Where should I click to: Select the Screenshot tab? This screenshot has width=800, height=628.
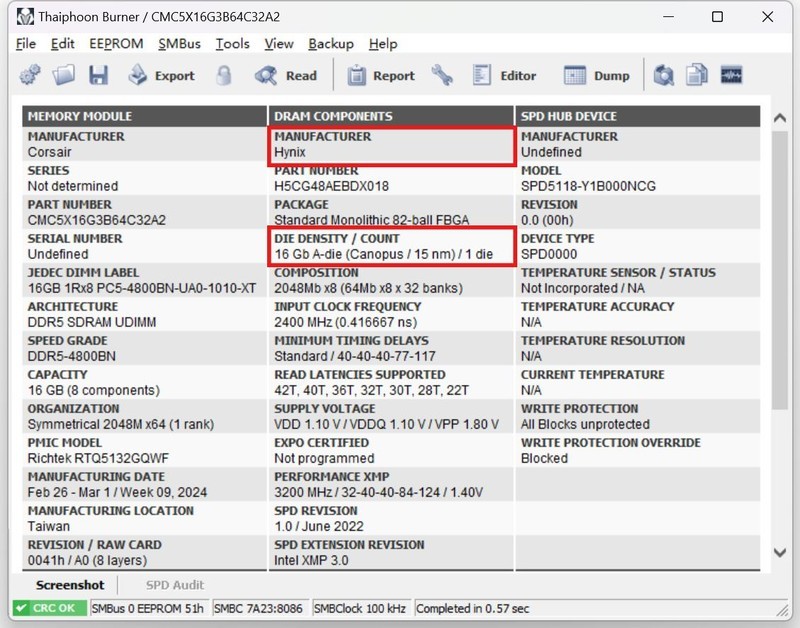click(70, 585)
